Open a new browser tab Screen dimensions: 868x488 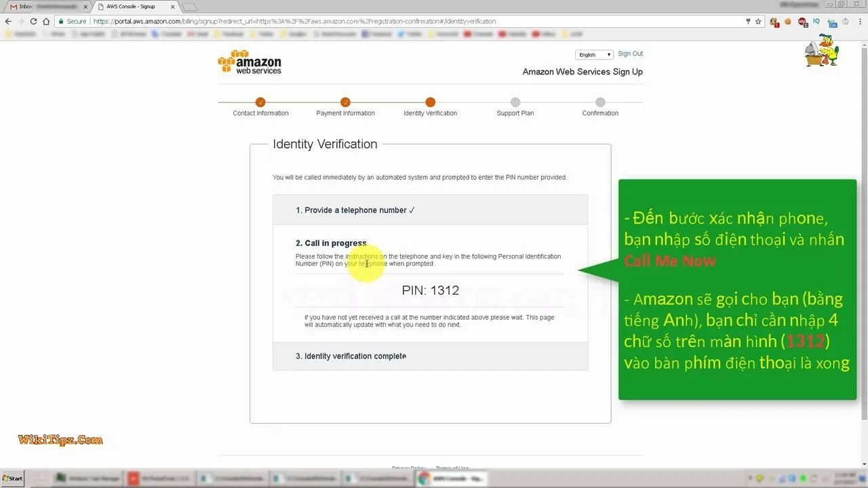point(189,7)
